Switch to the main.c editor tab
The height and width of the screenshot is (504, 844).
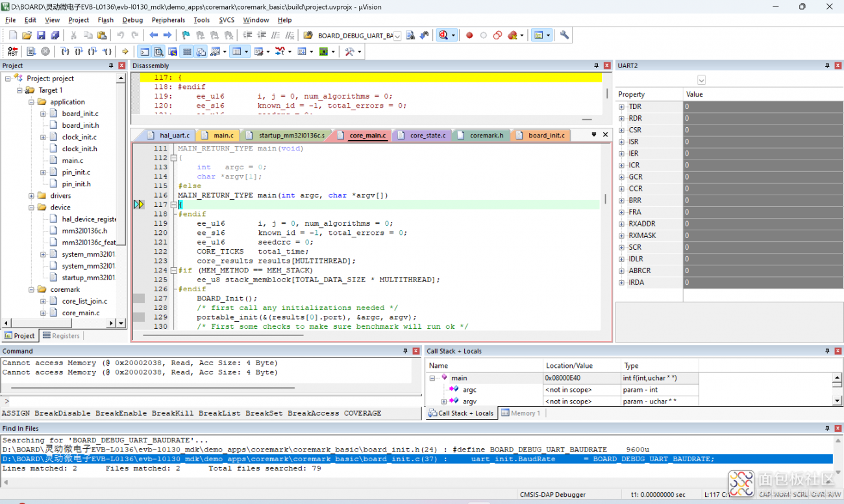218,135
